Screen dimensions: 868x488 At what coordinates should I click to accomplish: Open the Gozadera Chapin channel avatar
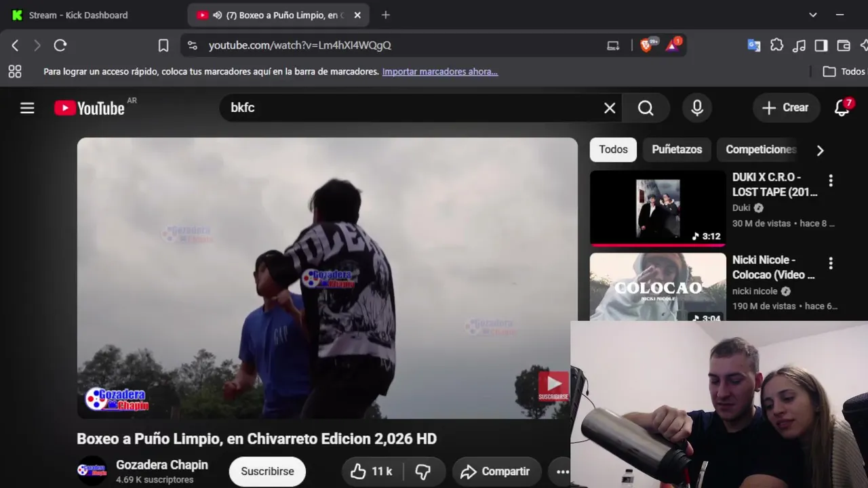[x=92, y=470]
